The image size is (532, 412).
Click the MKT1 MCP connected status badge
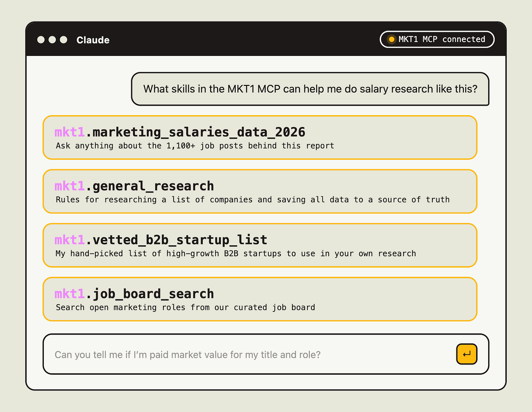point(437,39)
